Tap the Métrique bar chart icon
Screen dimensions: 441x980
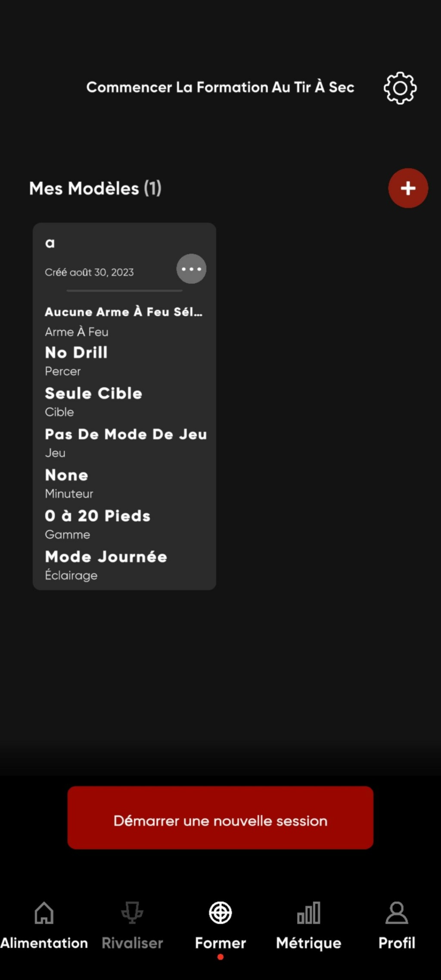[309, 913]
